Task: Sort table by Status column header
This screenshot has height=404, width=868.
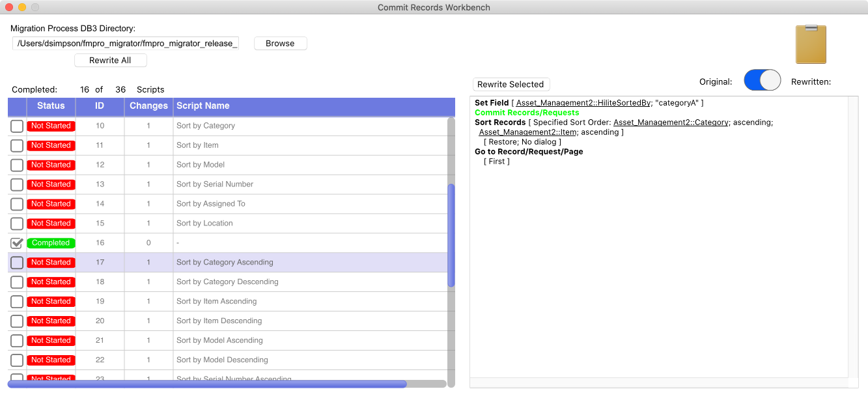Action: 51,106
